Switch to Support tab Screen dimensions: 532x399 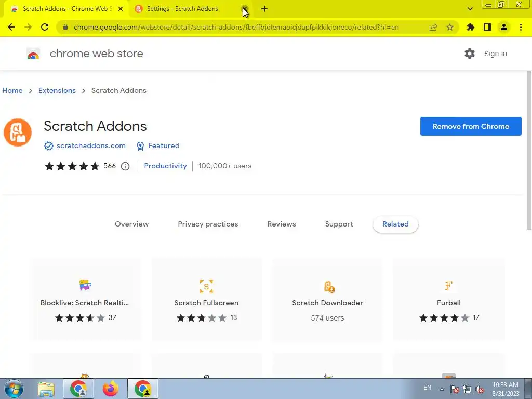pyautogui.click(x=339, y=224)
